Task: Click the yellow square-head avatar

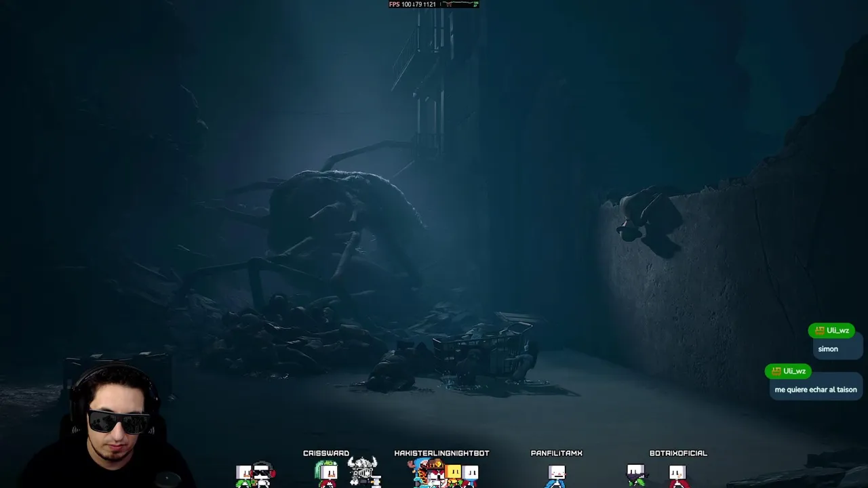Action: tap(453, 475)
